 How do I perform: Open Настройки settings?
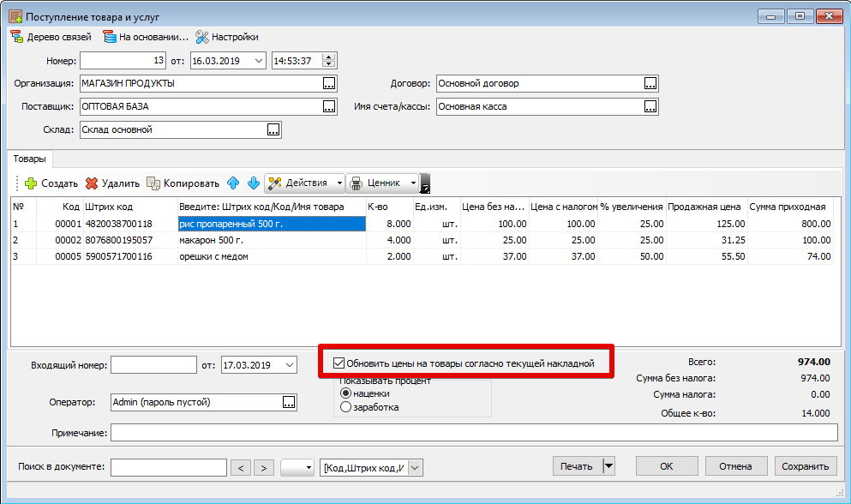[x=227, y=37]
